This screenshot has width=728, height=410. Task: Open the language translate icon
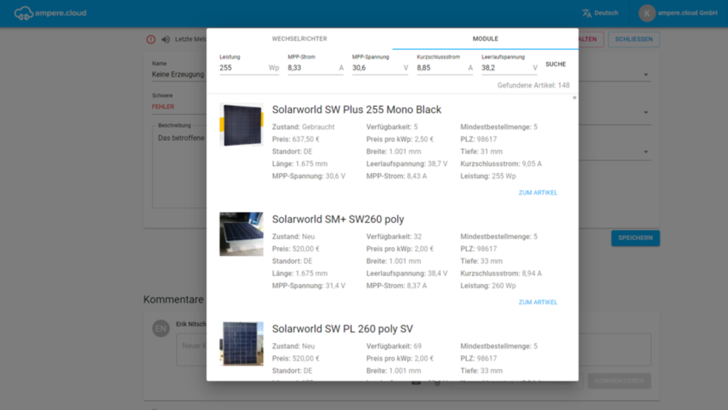[586, 13]
